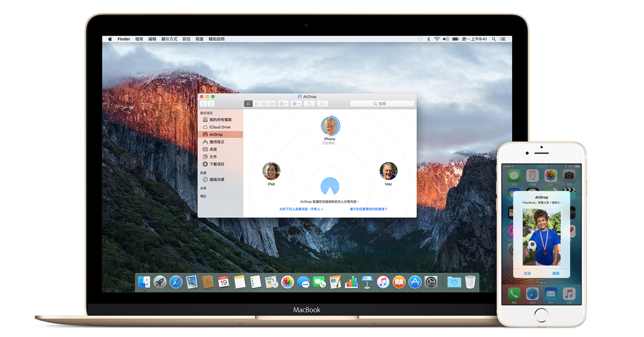This screenshot has height=337, width=644.
Task: Click the volume status icon
Action: pos(446,39)
